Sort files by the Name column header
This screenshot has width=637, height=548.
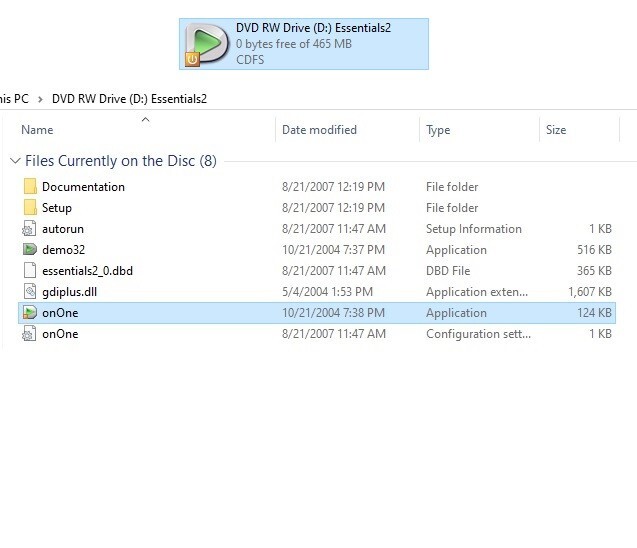point(37,130)
